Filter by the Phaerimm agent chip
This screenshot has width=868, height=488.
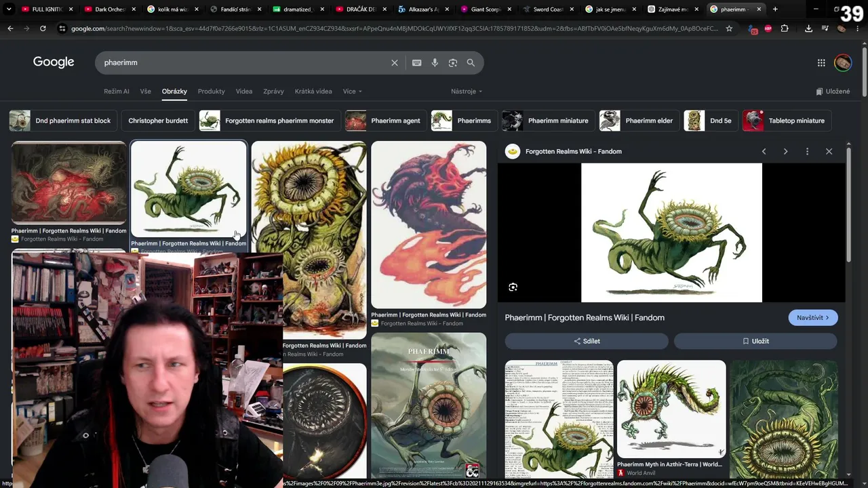[386, 121]
